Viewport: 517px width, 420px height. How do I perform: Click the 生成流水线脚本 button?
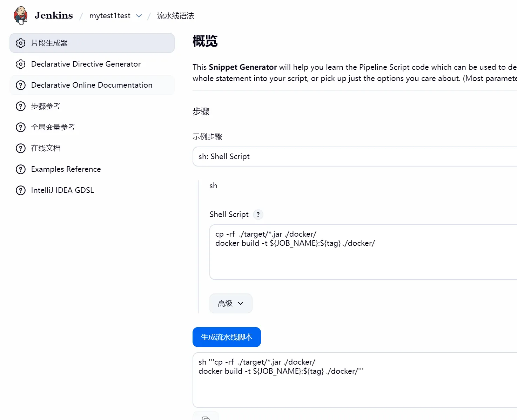(227, 337)
